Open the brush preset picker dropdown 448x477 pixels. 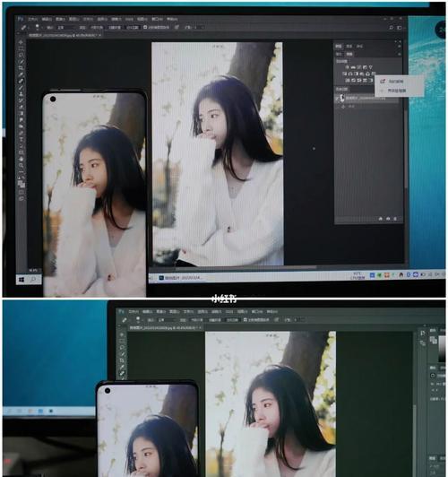(38, 27)
